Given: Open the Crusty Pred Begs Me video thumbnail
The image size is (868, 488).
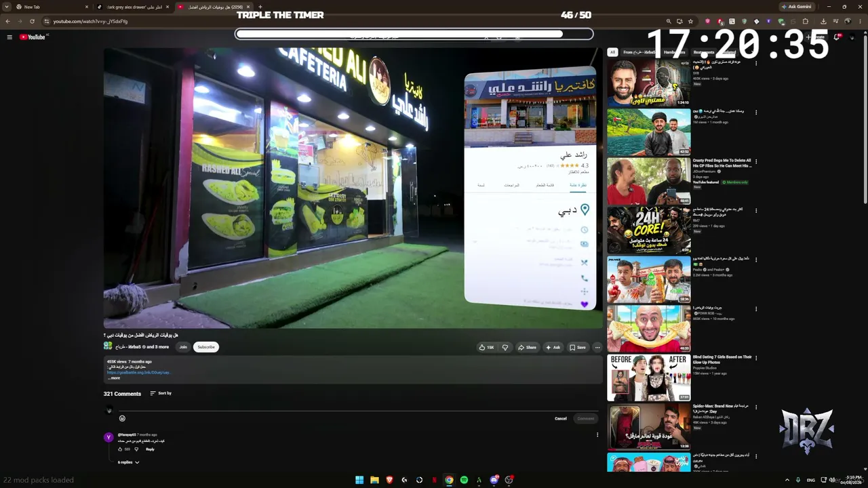Looking at the screenshot, I should point(649,181).
